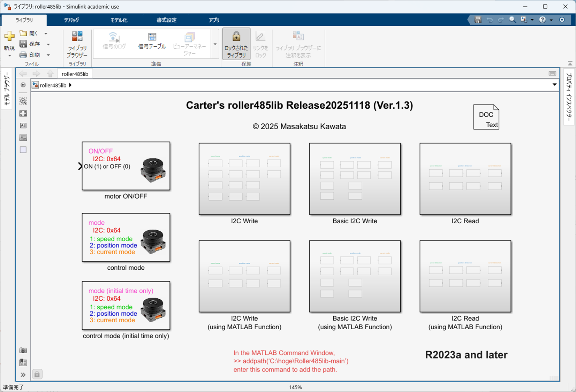The image size is (576, 392).
Task: Select the motor ON/OFF block
Action: click(126, 166)
